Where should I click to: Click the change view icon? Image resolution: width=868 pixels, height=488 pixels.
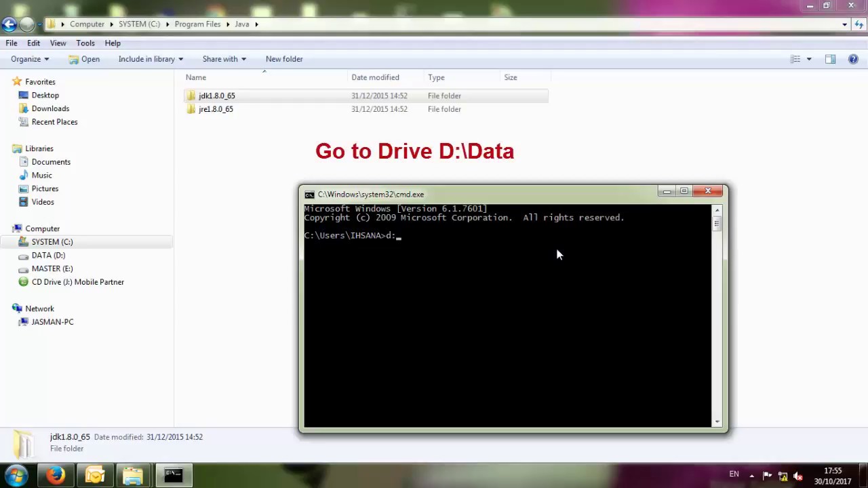point(795,59)
